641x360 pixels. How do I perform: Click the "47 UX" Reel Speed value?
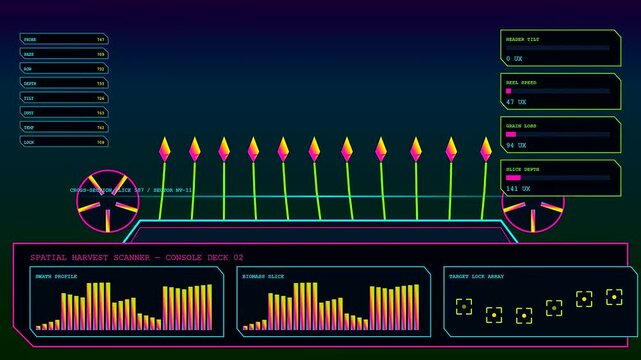coord(516,102)
